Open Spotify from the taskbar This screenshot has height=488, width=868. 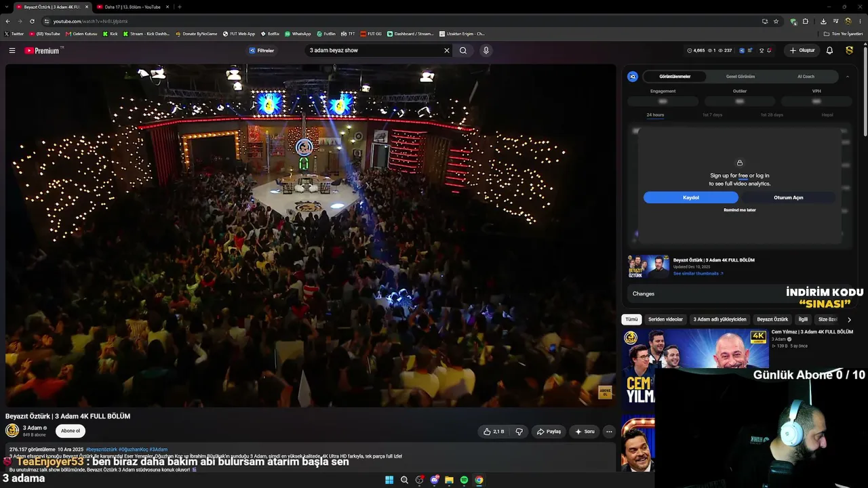tap(464, 480)
